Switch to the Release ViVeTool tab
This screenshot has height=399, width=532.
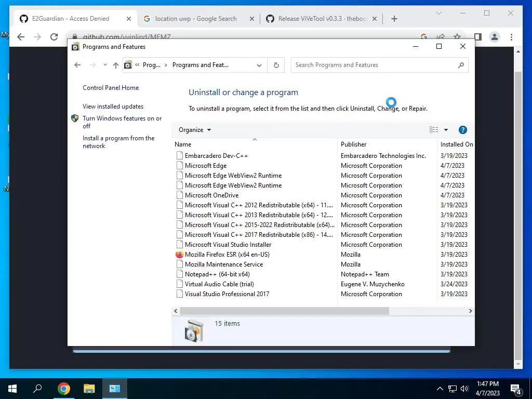pyautogui.click(x=322, y=19)
